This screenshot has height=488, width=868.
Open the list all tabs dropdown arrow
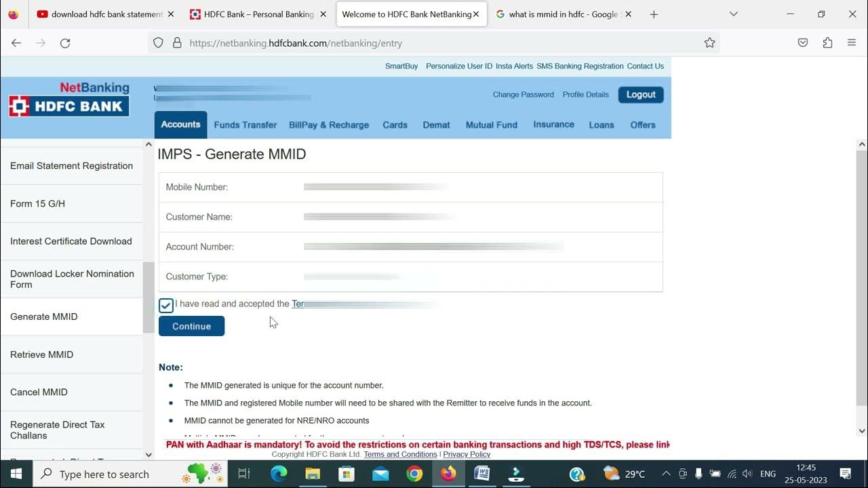pos(734,14)
